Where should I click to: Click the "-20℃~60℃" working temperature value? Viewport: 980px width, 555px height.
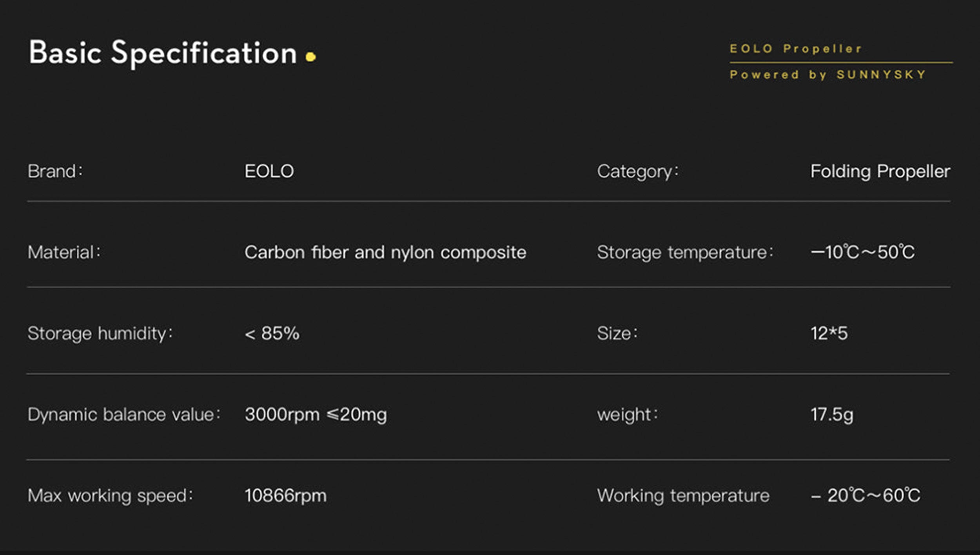tap(866, 496)
